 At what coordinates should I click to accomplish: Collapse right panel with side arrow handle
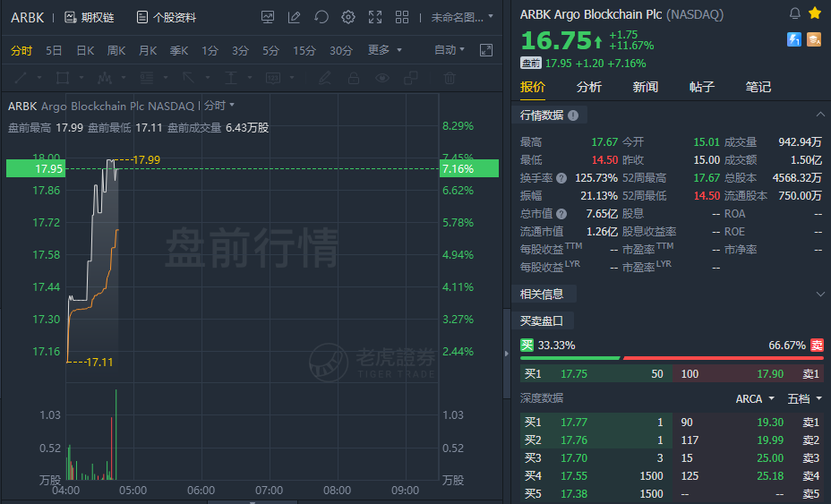pos(507,354)
